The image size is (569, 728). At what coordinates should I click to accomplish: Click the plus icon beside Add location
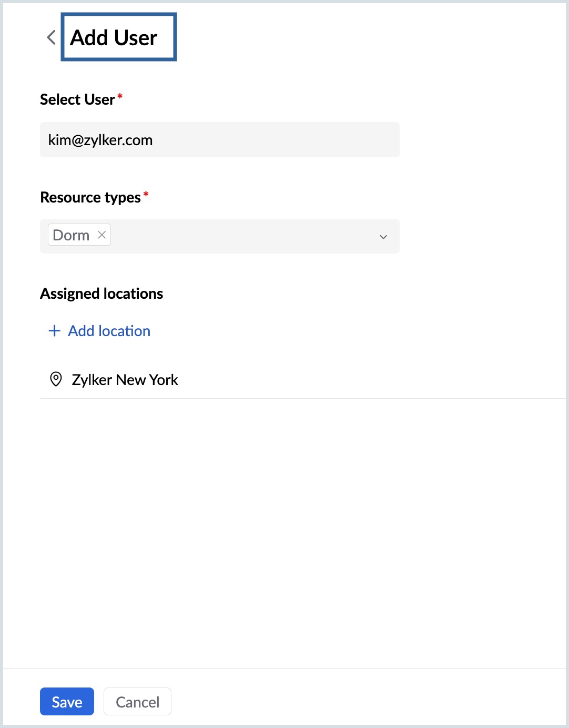coord(54,331)
